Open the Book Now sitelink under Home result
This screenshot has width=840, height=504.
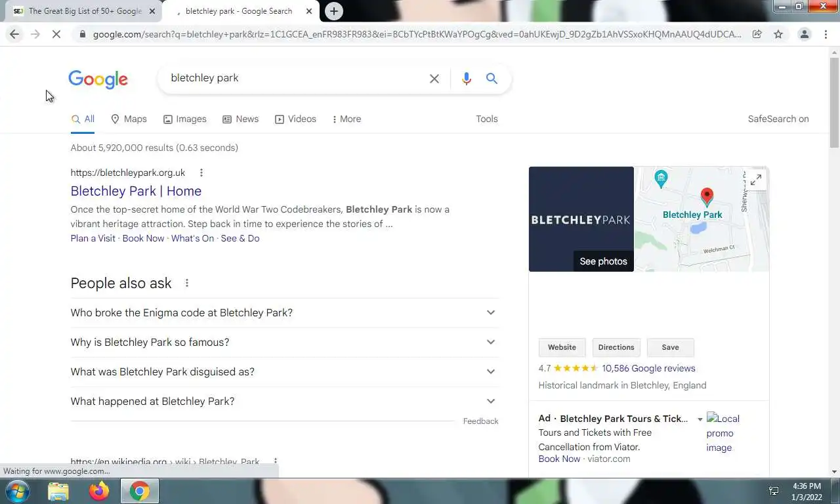click(143, 238)
